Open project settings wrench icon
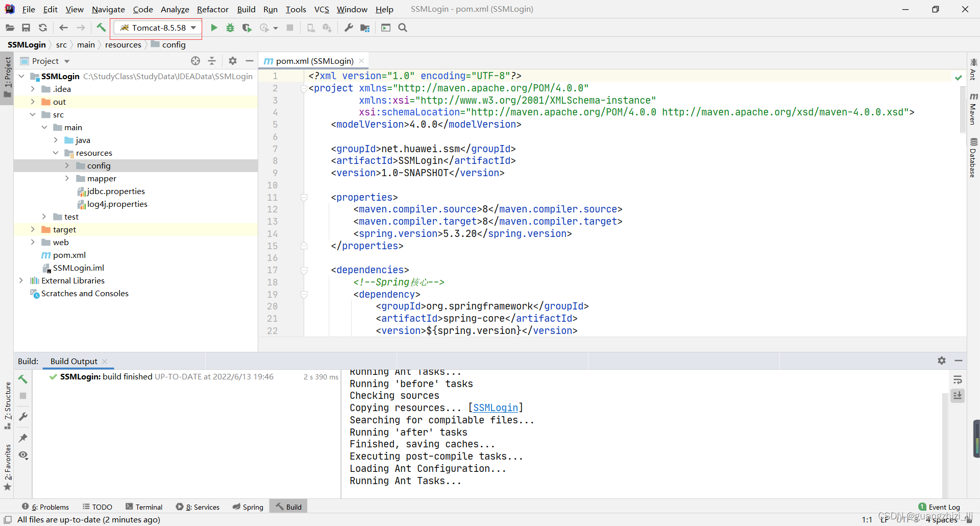 pyautogui.click(x=349, y=28)
